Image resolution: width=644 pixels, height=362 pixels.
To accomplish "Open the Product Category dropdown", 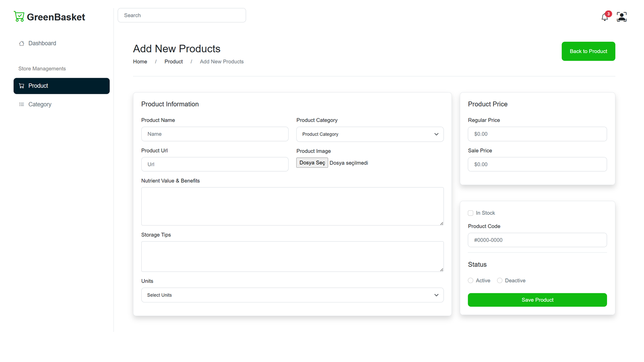I will 369,134.
